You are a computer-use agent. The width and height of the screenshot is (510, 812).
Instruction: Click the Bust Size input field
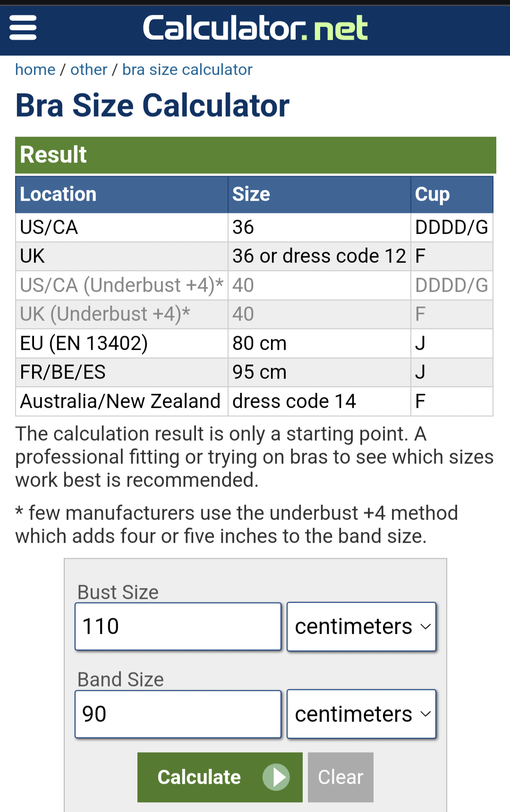[x=178, y=627]
